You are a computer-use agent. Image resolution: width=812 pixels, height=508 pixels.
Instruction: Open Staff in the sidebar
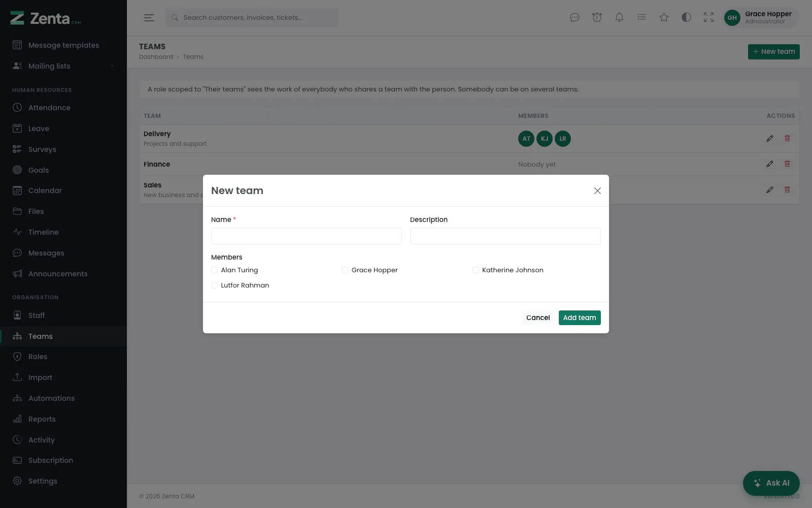tap(63, 315)
